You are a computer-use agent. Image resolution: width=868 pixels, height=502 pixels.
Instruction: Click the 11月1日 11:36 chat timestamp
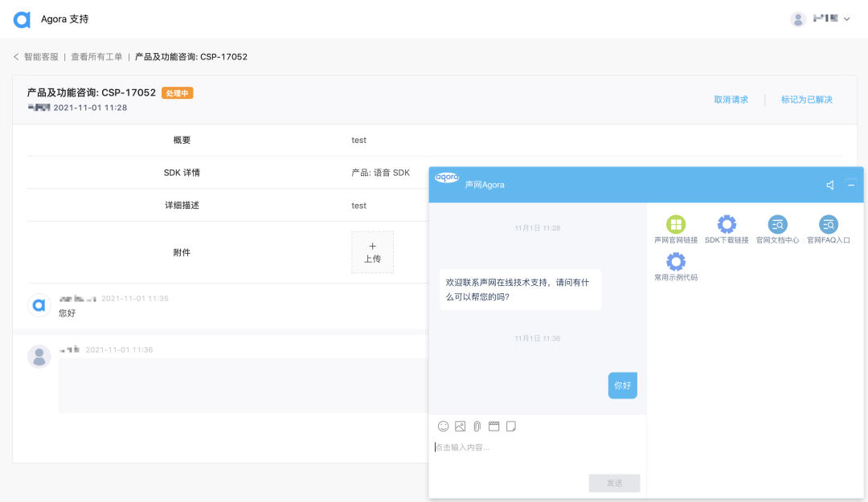538,338
